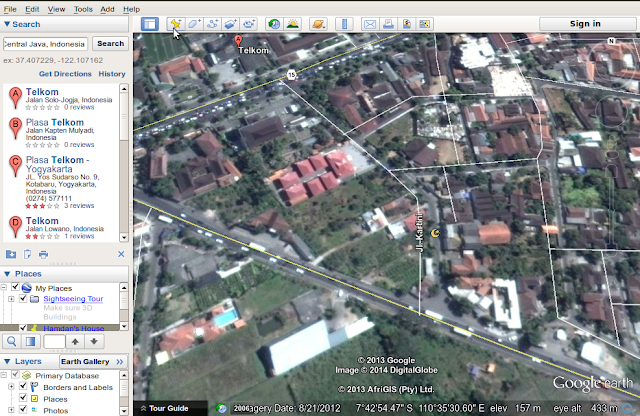Click the north N compass indicator
This screenshot has height=416, width=640.
611,41
